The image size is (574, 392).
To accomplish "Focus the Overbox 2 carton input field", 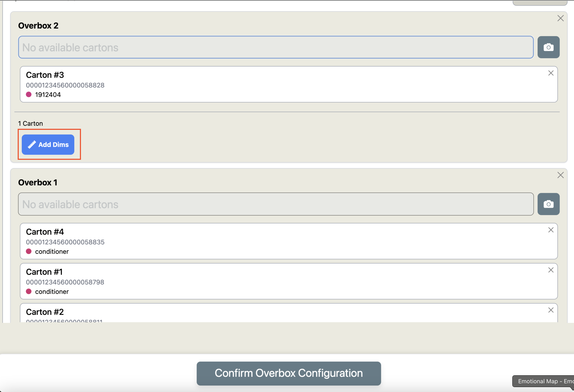I will point(276,47).
